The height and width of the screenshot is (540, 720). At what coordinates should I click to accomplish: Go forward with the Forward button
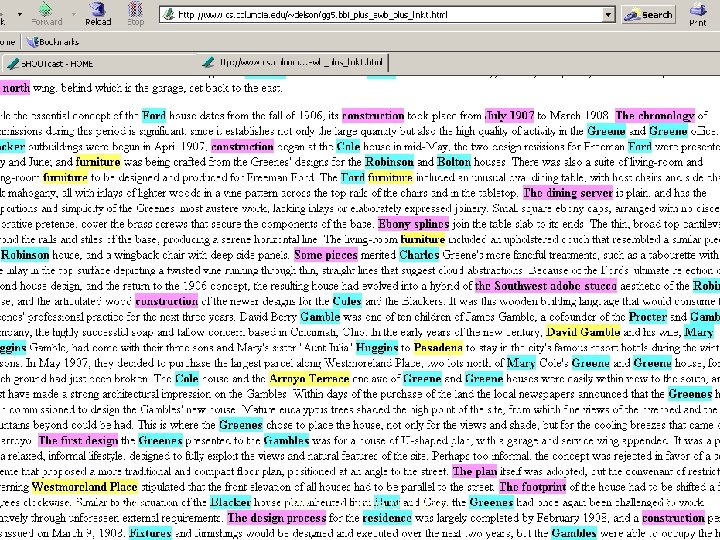pyautogui.click(x=46, y=14)
